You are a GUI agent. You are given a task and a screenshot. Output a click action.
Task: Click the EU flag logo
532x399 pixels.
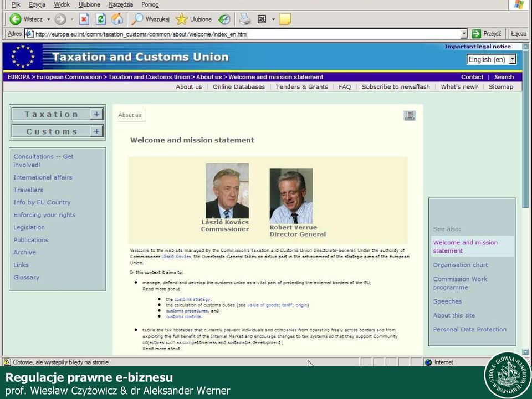pos(23,57)
